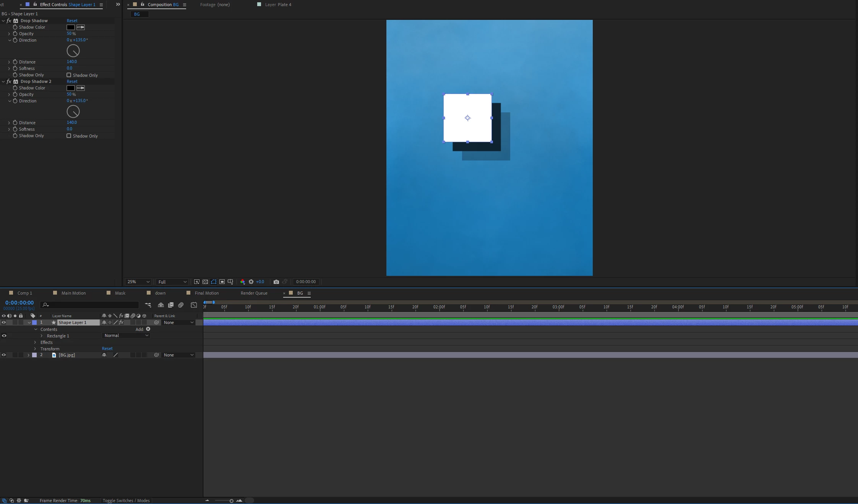This screenshot has width=858, height=504.
Task: Click the Add shape contents arrow button
Action: click(x=148, y=329)
